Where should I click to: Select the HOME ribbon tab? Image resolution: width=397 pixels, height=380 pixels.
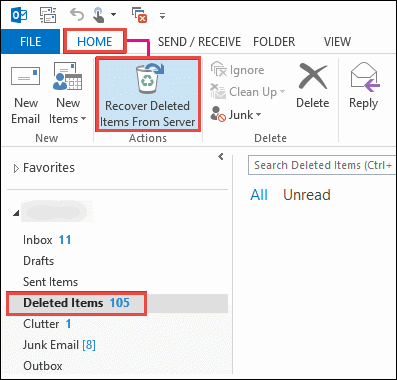[95, 41]
